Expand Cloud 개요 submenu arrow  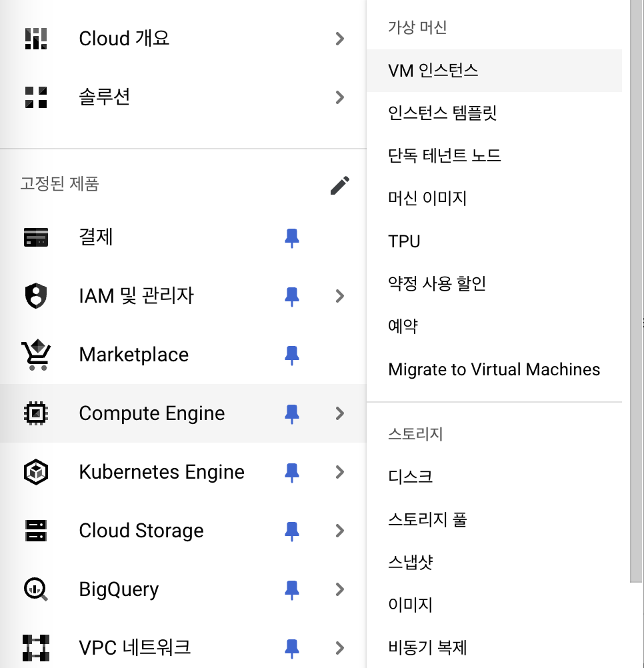click(x=339, y=39)
